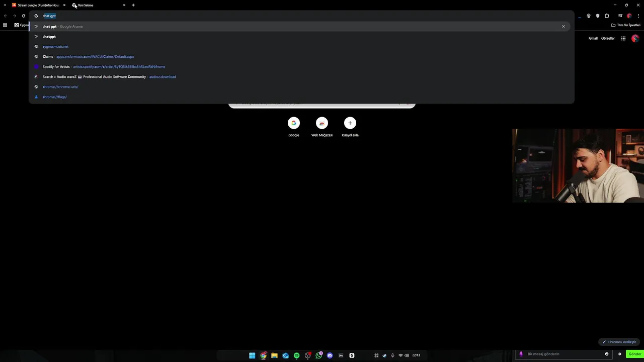Open the Tüm Yer İşaretleri bookmarks folder
Image resolution: width=644 pixels, height=362 pixels.
626,25
